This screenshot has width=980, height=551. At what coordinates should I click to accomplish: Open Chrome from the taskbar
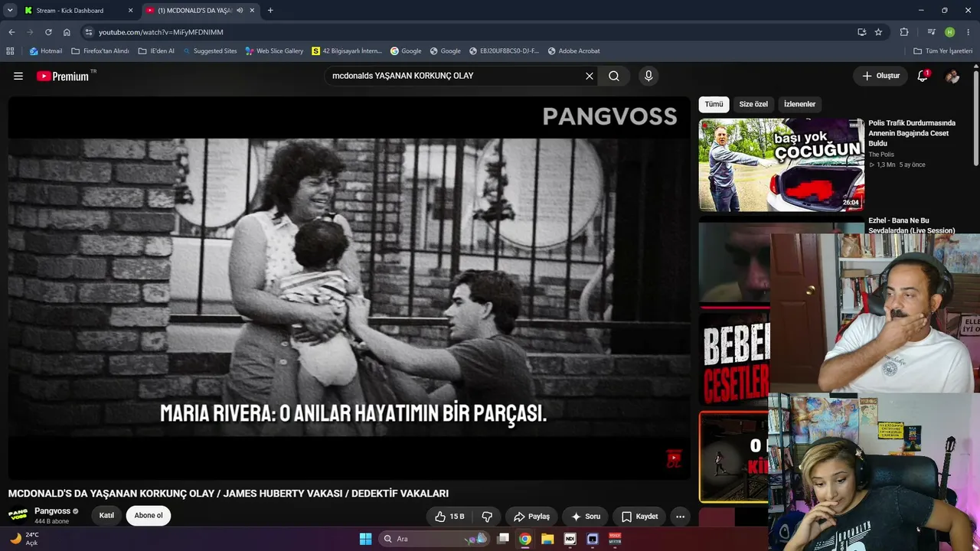pos(524,539)
